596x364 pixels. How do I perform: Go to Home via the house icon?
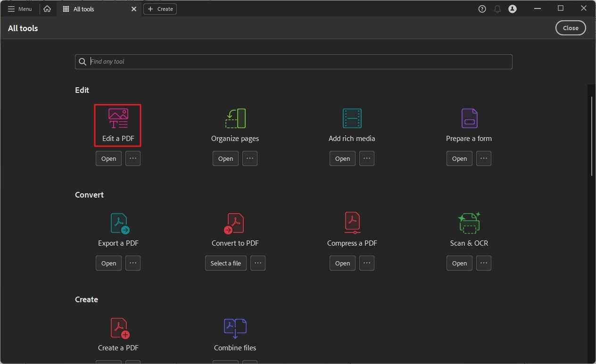tap(47, 9)
